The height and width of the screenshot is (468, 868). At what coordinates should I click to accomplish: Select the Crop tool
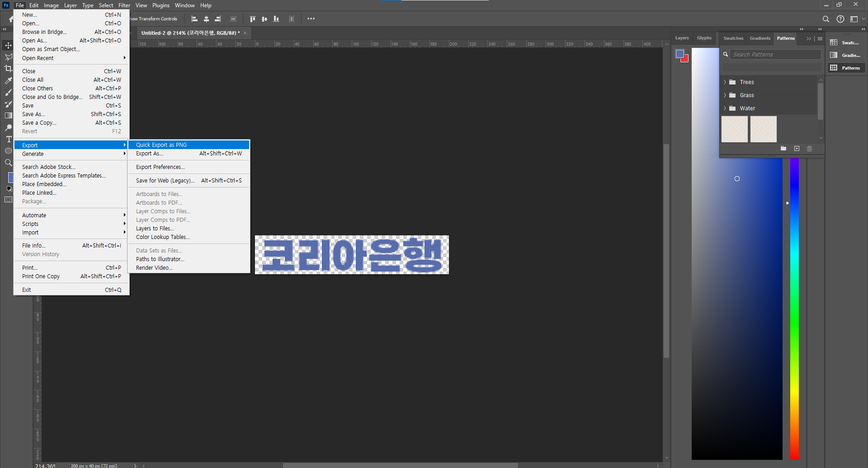pos(8,69)
